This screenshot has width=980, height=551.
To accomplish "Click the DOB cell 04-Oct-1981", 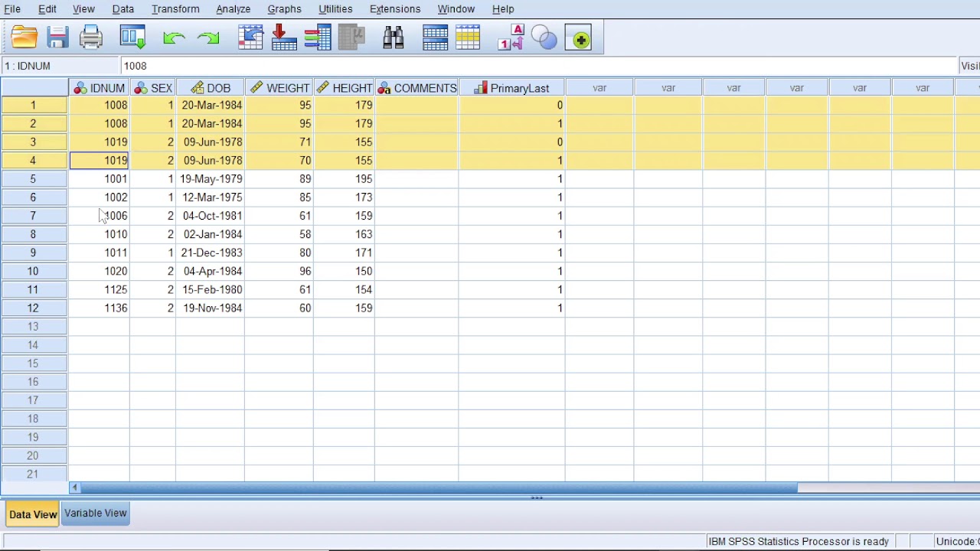I will [x=211, y=216].
